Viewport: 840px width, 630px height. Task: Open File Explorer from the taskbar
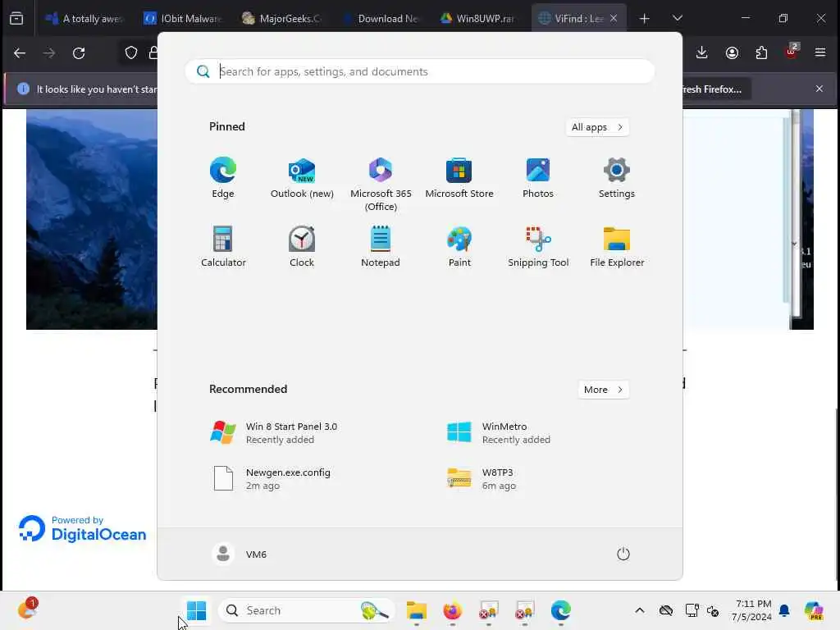pyautogui.click(x=416, y=610)
